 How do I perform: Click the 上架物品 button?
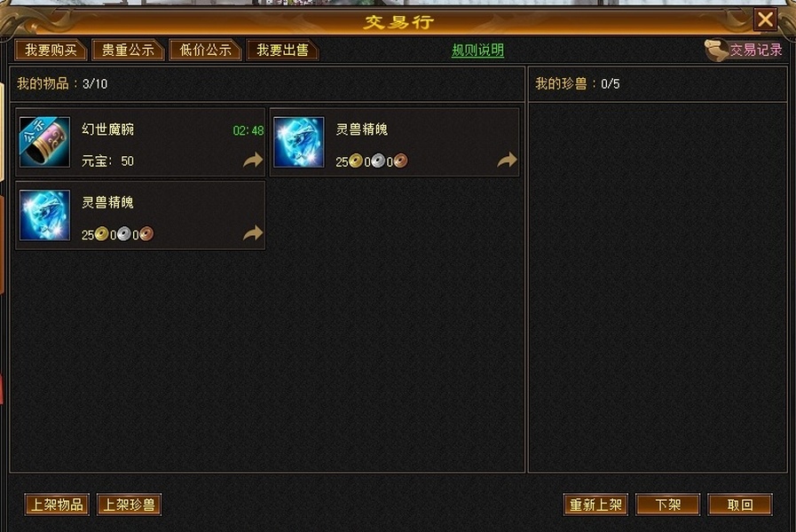(x=57, y=505)
